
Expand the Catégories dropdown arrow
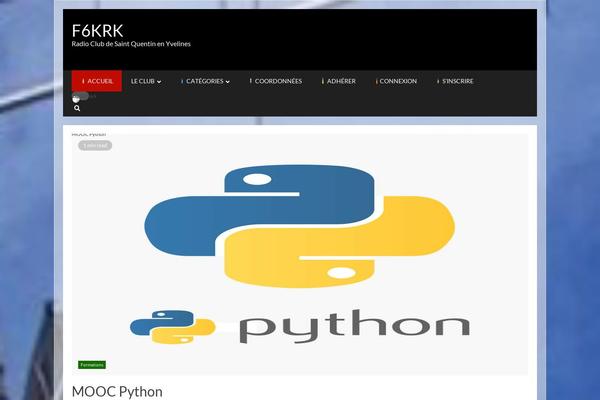[228, 82]
